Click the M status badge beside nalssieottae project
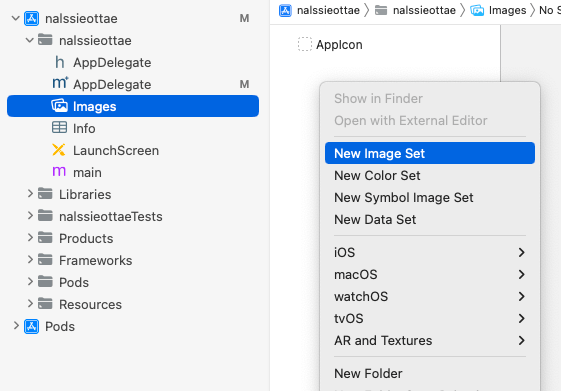This screenshot has width=561, height=391. (244, 18)
